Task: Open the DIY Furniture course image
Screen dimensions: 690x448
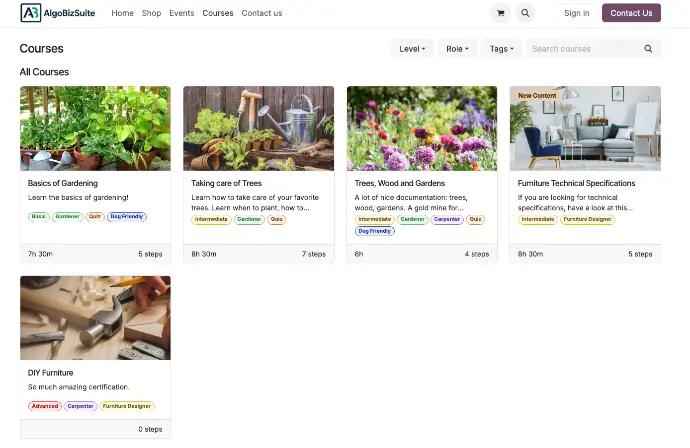Action: (95, 318)
